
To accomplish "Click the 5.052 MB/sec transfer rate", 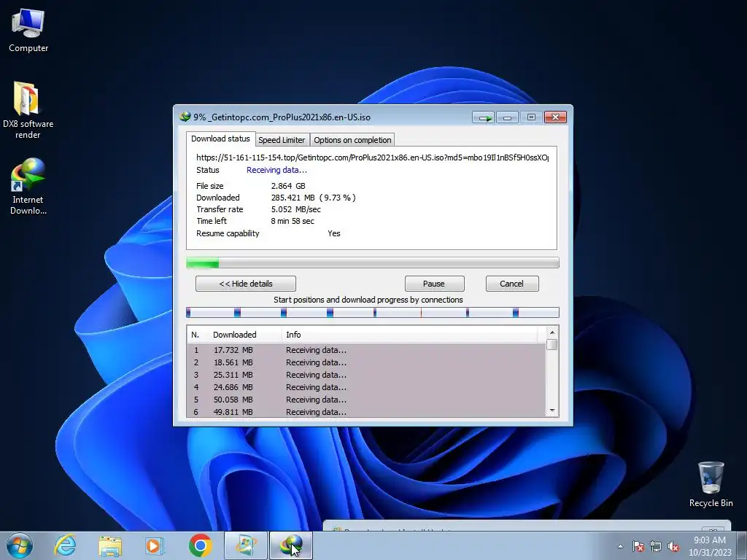I will tap(296, 209).
